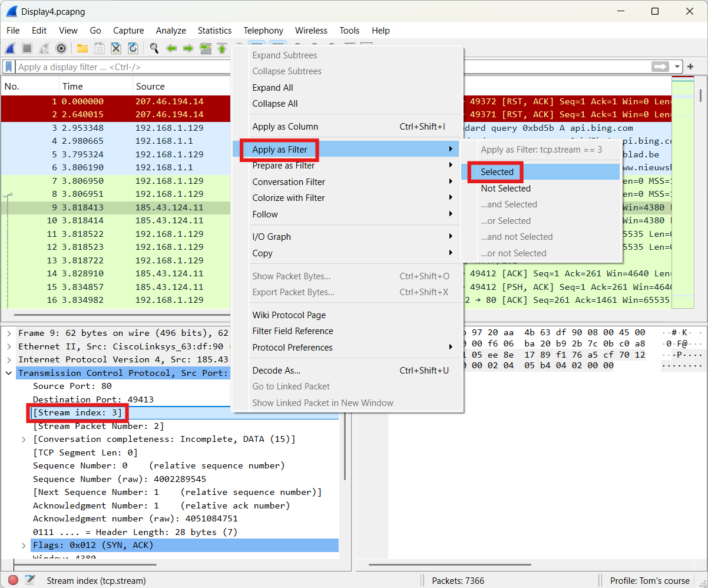Choose Apply as Filter in context menu
708x588 pixels.
click(x=346, y=150)
